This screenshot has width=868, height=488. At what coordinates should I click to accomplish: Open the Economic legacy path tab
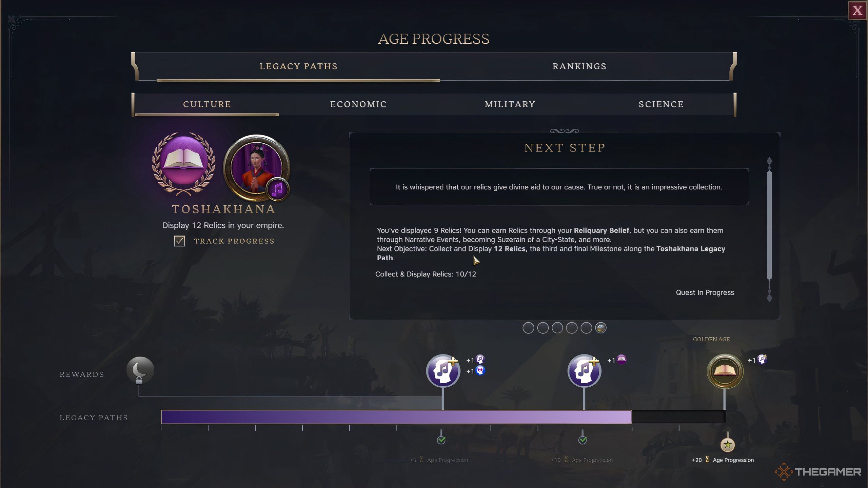[x=358, y=104]
